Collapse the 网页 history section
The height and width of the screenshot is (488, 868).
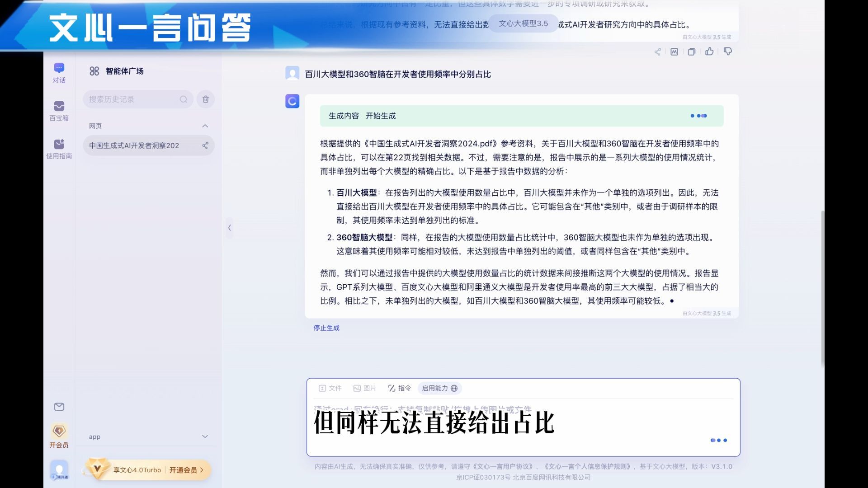tap(205, 126)
